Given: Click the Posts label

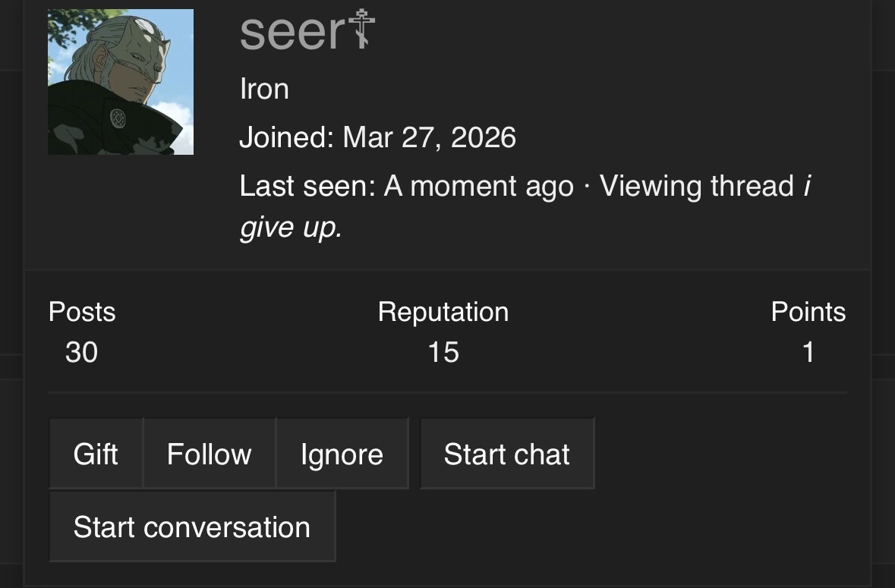Looking at the screenshot, I should 82,312.
